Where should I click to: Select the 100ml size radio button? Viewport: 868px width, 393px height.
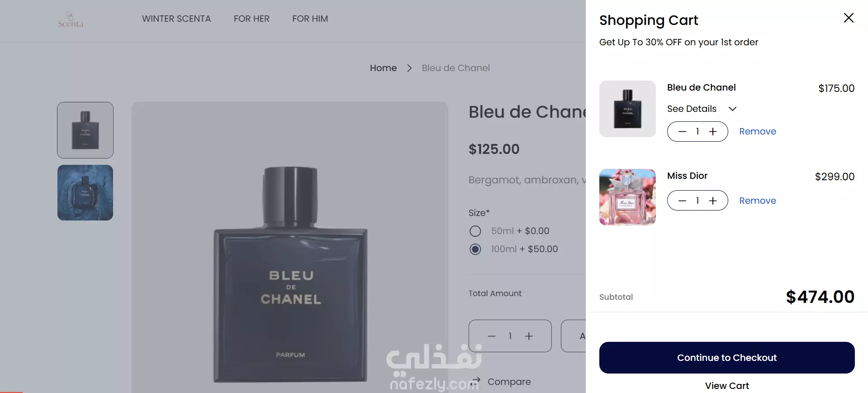click(475, 249)
